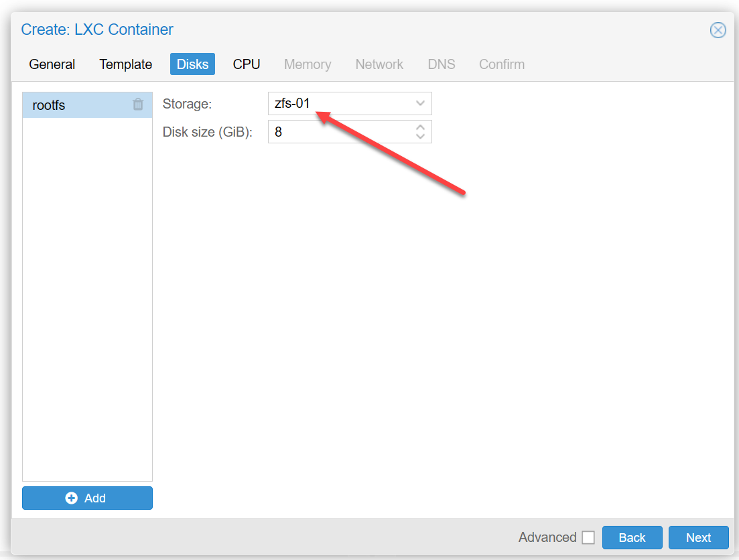Delete rootfs with the trash icon
The image size is (739, 560).
[137, 104]
